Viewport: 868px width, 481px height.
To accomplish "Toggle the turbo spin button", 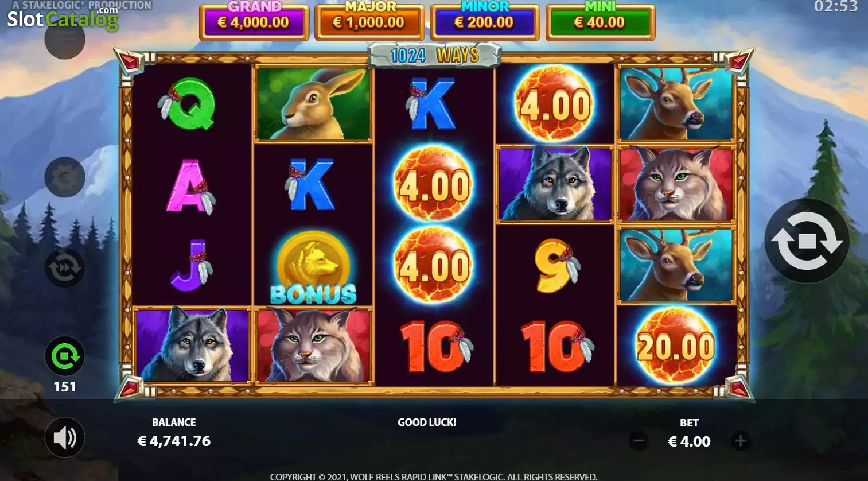I will 65,268.
